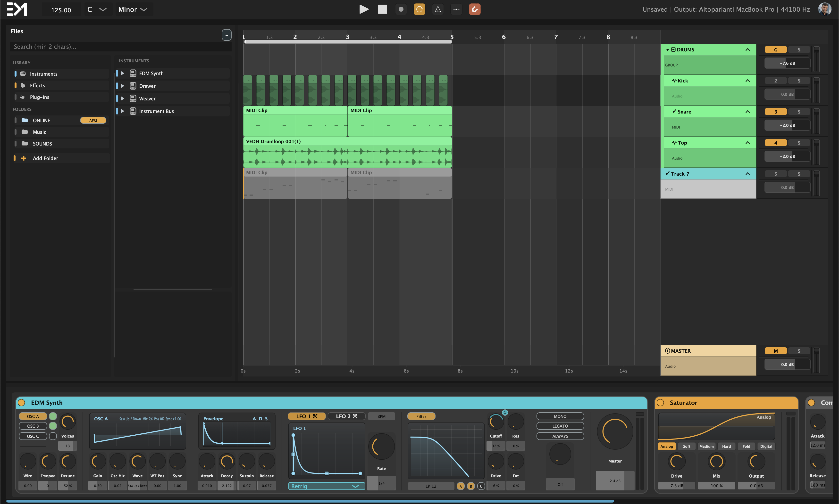Toggle the follow playhead arrow icon
Viewport: 839px width, 504px height.
(456, 9)
